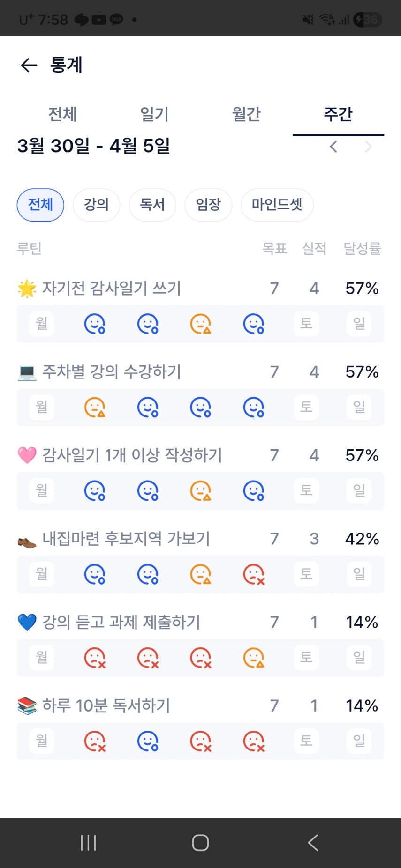Tap the red failed face in 내집마련 후보지역 row

(253, 574)
